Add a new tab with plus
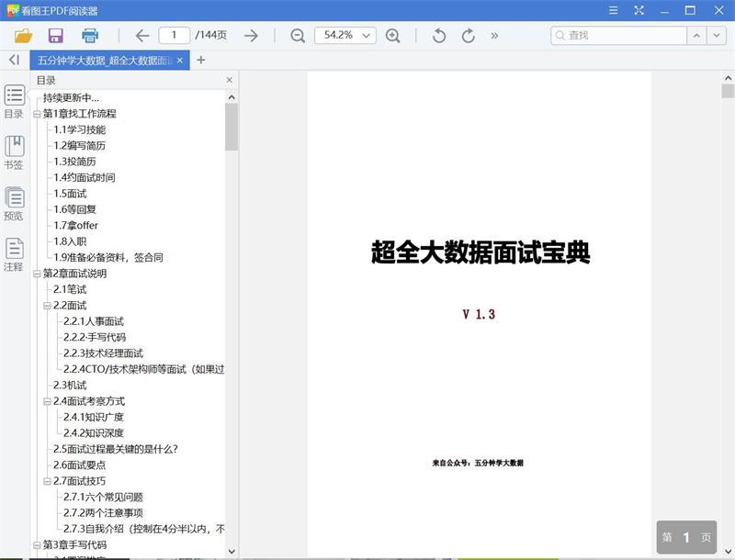This screenshot has width=735, height=560. [200, 60]
